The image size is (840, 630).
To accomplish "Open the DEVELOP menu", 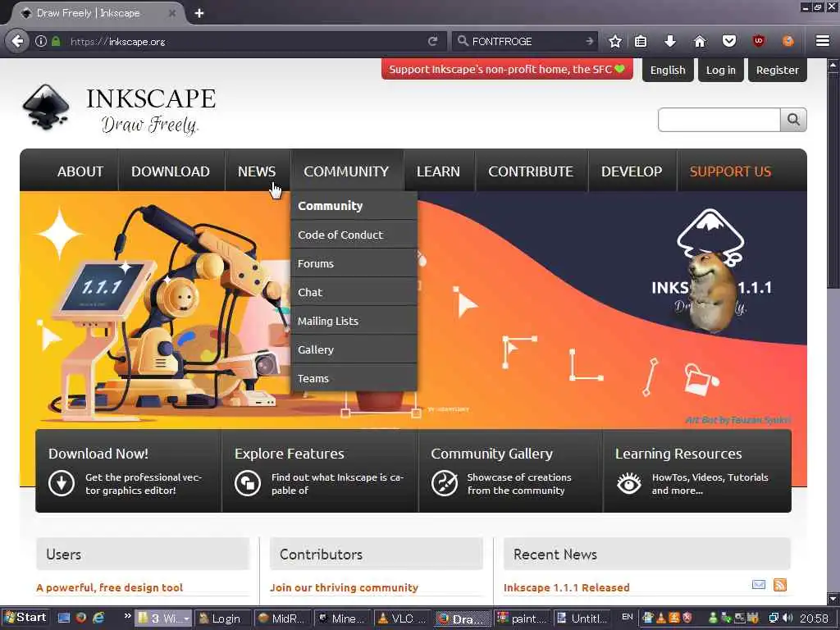I will [632, 171].
